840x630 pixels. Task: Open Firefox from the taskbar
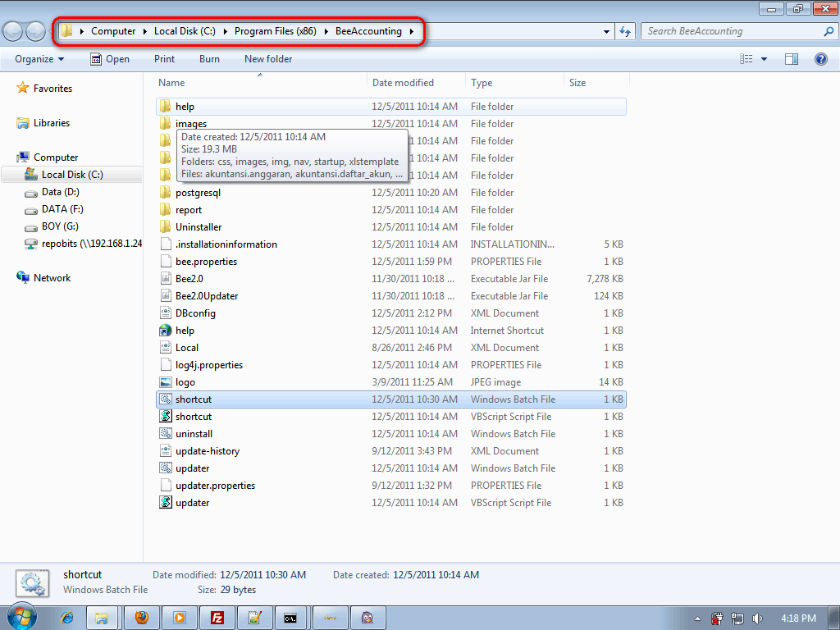pos(141,619)
